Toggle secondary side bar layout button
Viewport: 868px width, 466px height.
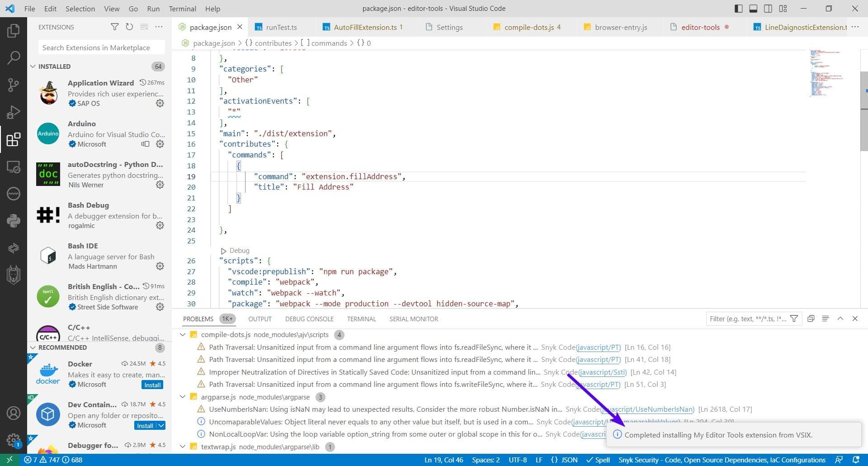[768, 9]
